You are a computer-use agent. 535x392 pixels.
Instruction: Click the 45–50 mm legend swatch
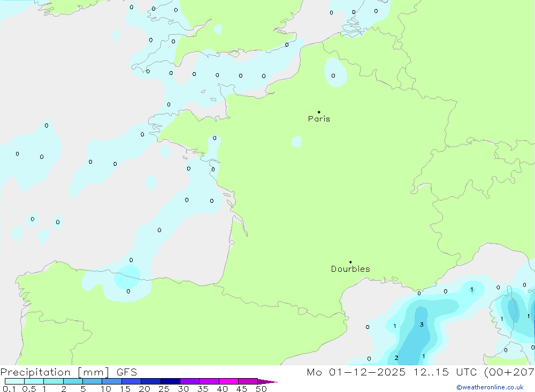248,381
